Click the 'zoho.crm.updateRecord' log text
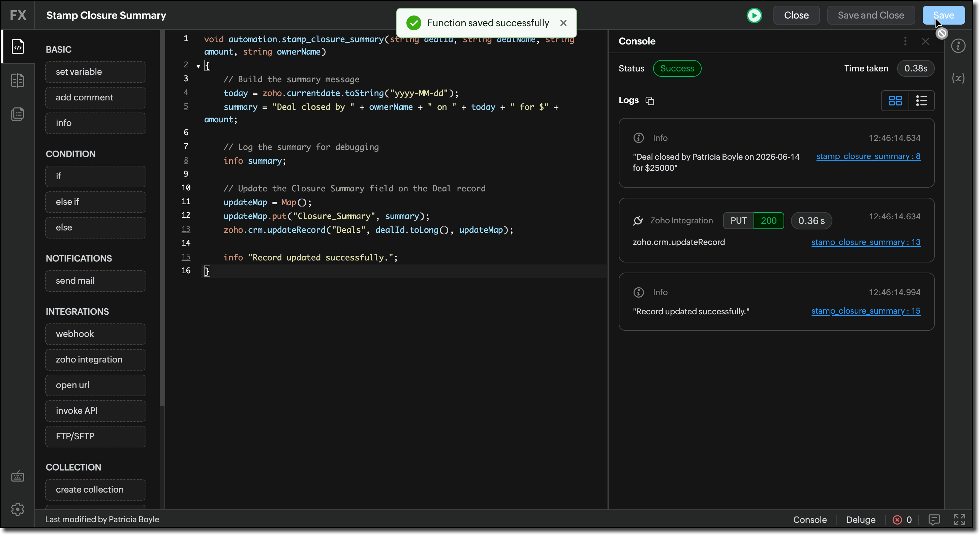Screen dimensions: 980x535 click(678, 242)
